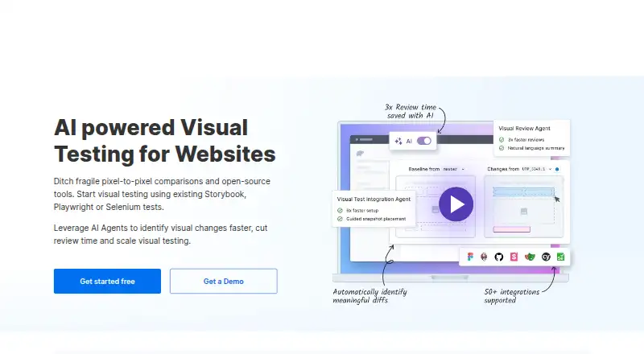Click the 'Automatically identify meaningful diffs' note
The image size is (644, 354).
point(369,296)
